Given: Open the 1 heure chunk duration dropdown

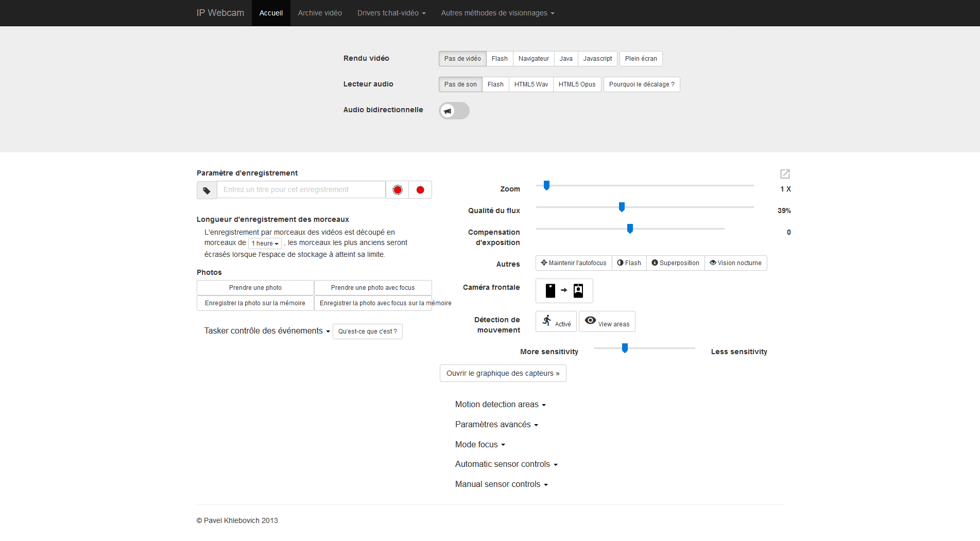Looking at the screenshot, I should click(264, 243).
